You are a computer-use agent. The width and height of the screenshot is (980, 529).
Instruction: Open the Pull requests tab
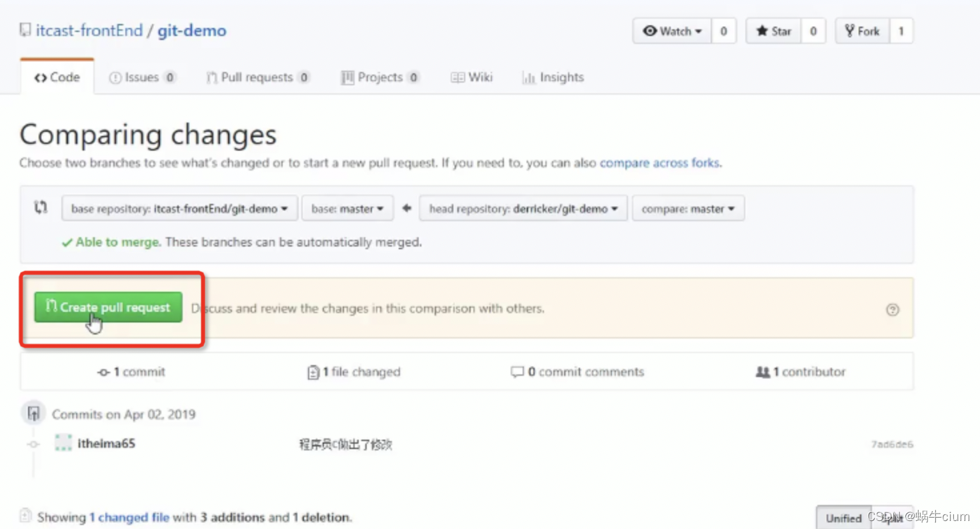tap(258, 77)
